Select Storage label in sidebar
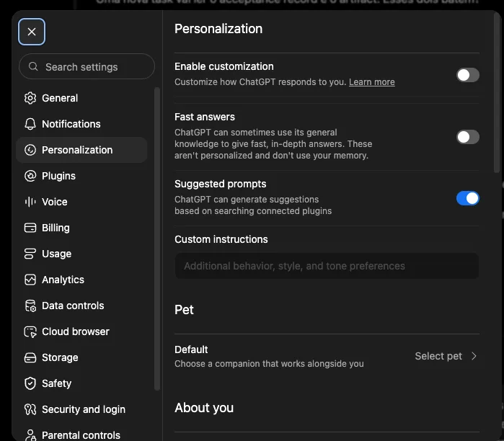This screenshot has height=441, width=504. (60, 357)
